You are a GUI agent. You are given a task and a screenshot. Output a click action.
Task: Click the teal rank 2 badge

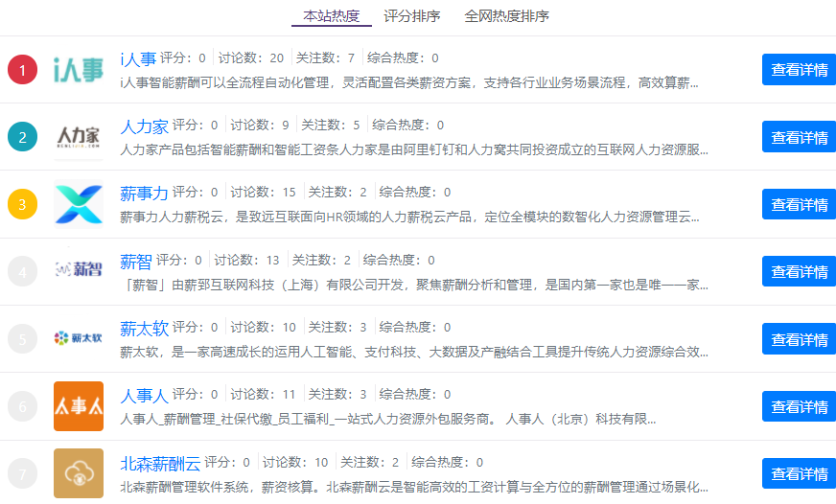(22, 137)
